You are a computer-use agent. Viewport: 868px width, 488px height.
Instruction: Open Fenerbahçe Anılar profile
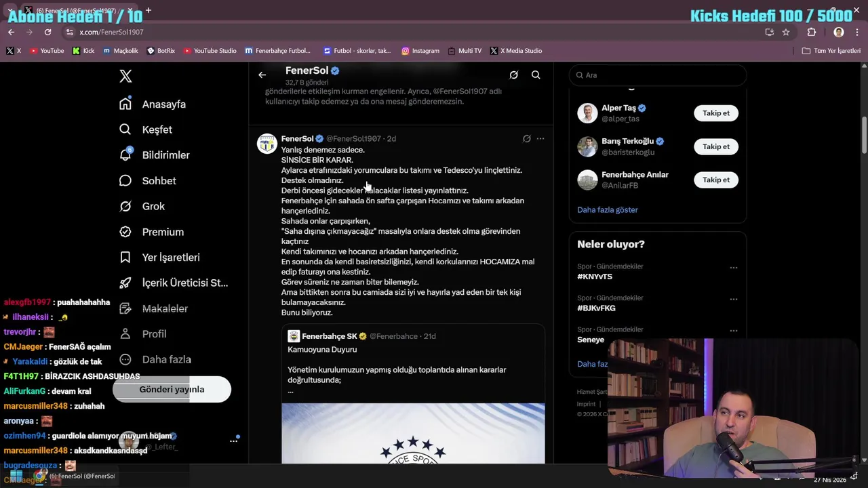tap(635, 174)
